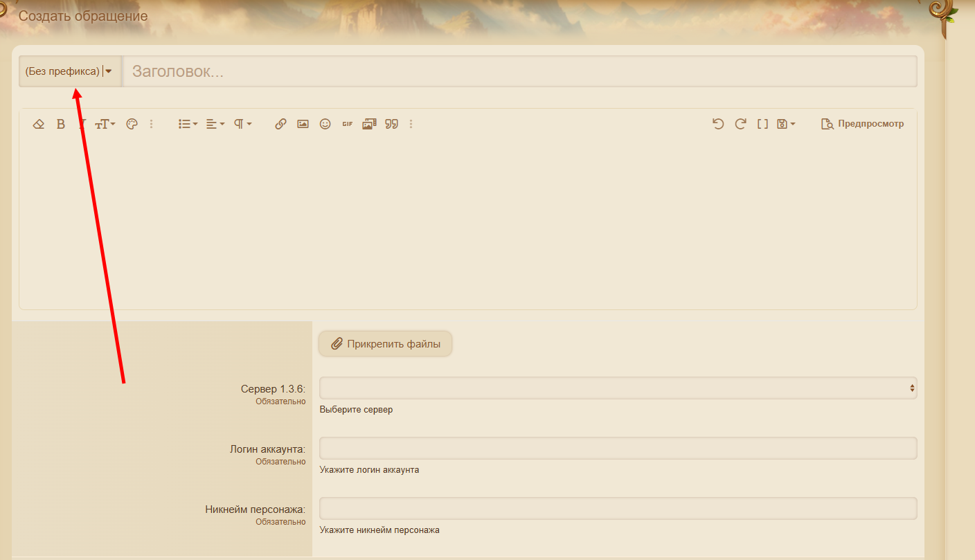This screenshot has width=975, height=560.
Task: Open the bullet list dropdown
Action: [x=188, y=124]
